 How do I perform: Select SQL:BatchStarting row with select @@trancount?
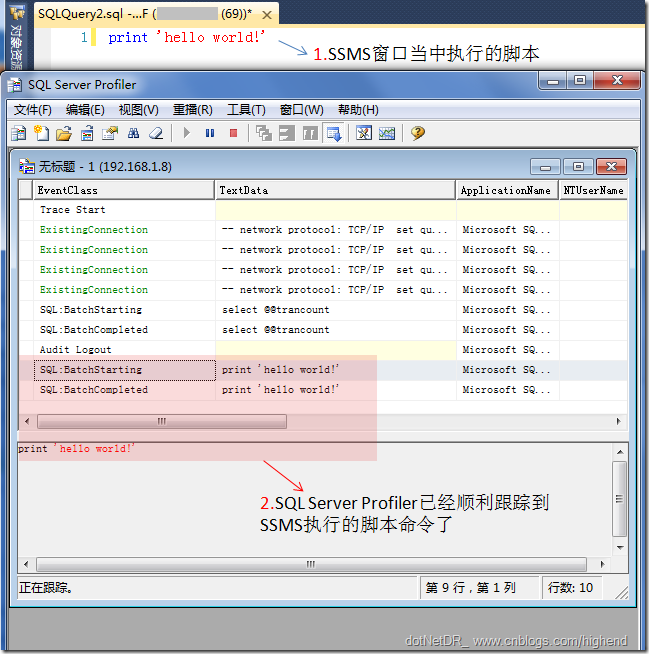(x=323, y=310)
